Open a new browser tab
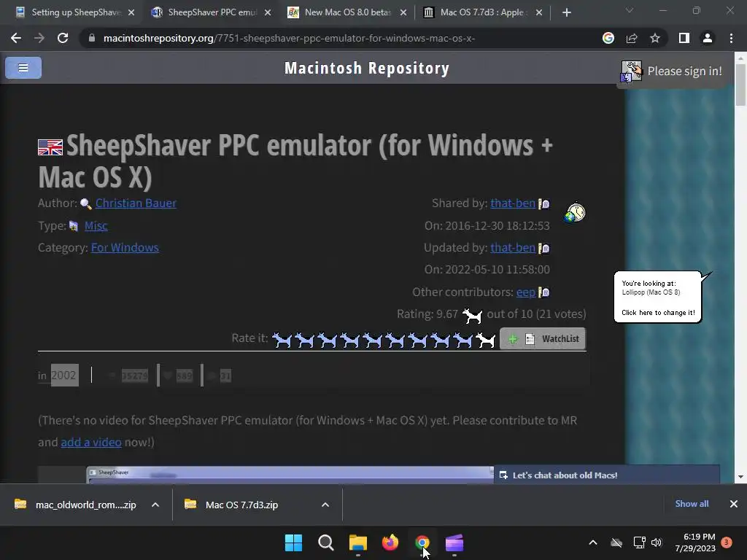The width and height of the screenshot is (747, 560). coord(566,12)
